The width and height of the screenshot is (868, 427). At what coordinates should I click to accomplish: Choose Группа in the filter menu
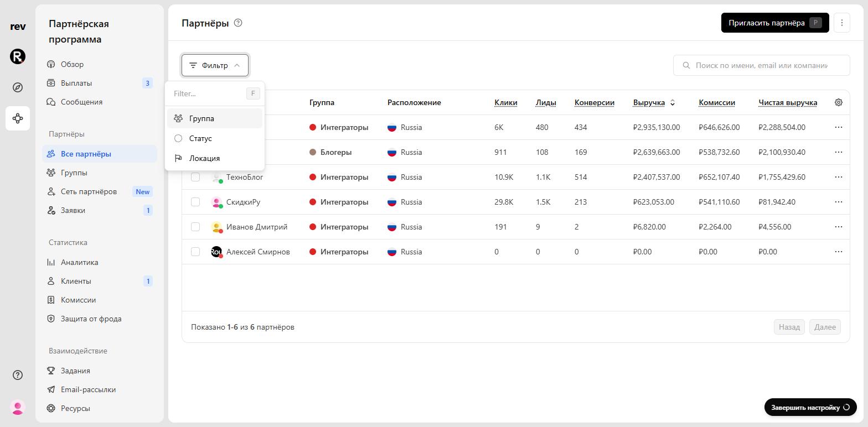point(215,118)
